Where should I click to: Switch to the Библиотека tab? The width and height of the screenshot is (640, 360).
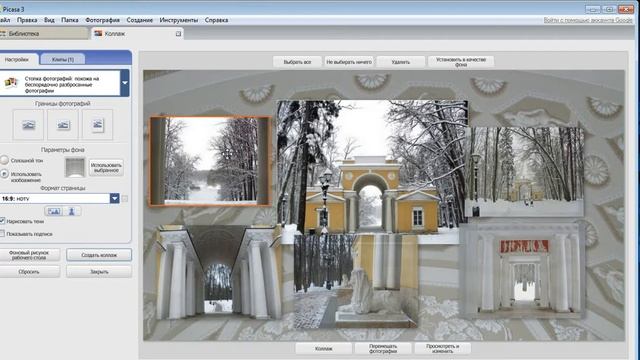[44, 33]
